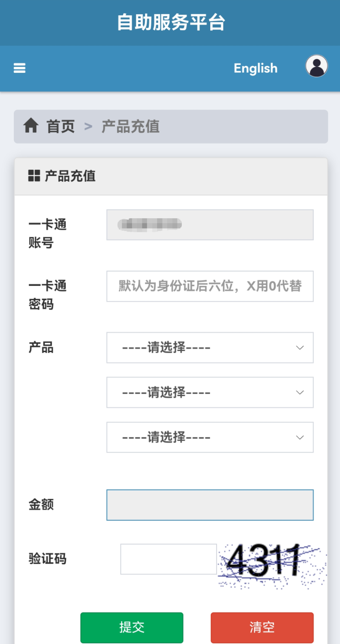Switch language to English
Viewport: 340px width, 644px height.
256,68
